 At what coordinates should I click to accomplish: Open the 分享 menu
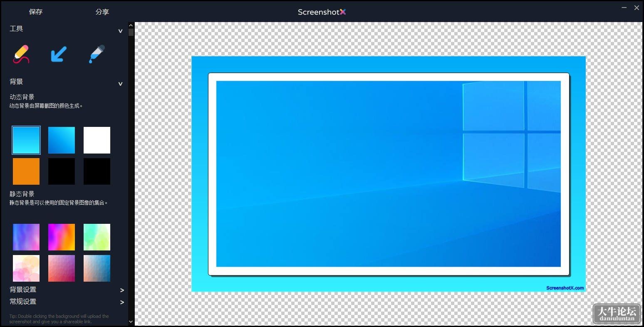point(102,12)
